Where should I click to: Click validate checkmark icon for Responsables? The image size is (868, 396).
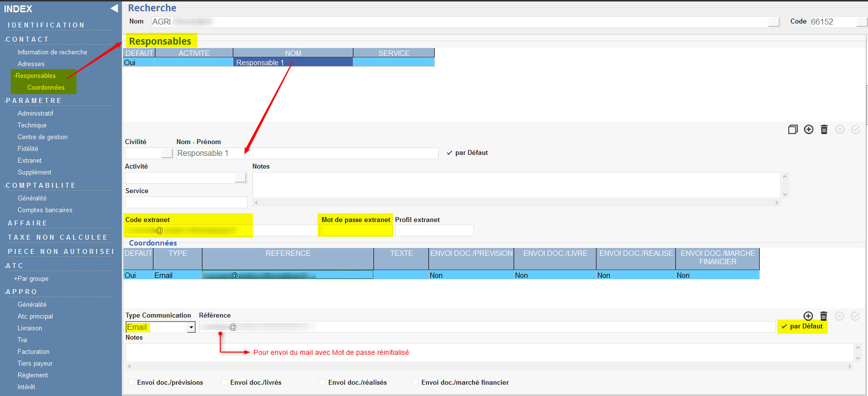click(856, 129)
